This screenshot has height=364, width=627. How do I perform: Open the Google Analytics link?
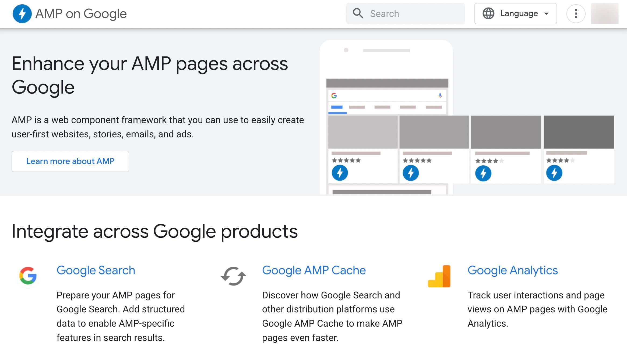pos(512,270)
